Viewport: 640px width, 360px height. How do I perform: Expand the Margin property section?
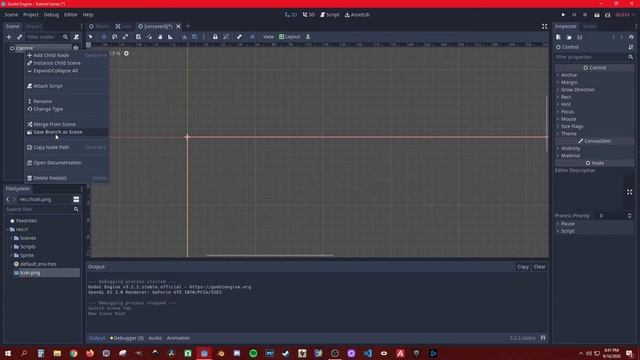(569, 82)
